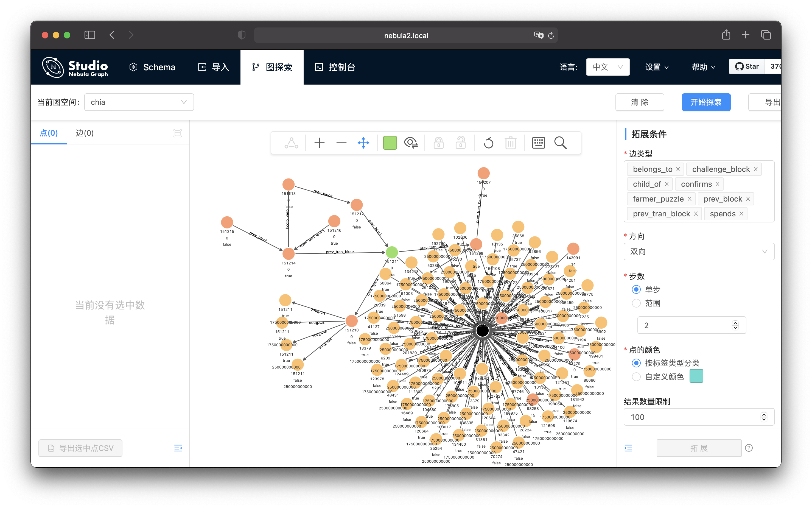
Task: Select the 按标签类型分类 radio option
Action: (x=636, y=363)
